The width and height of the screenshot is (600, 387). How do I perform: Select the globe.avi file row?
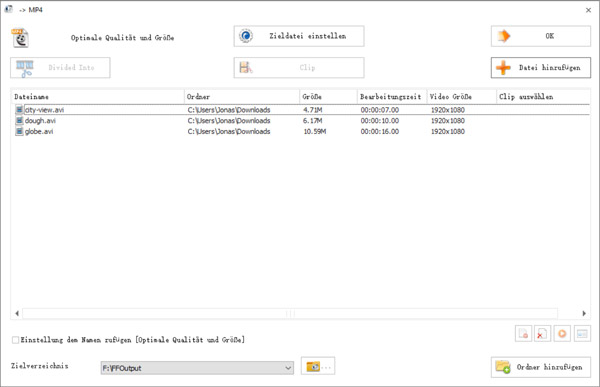[x=301, y=131]
